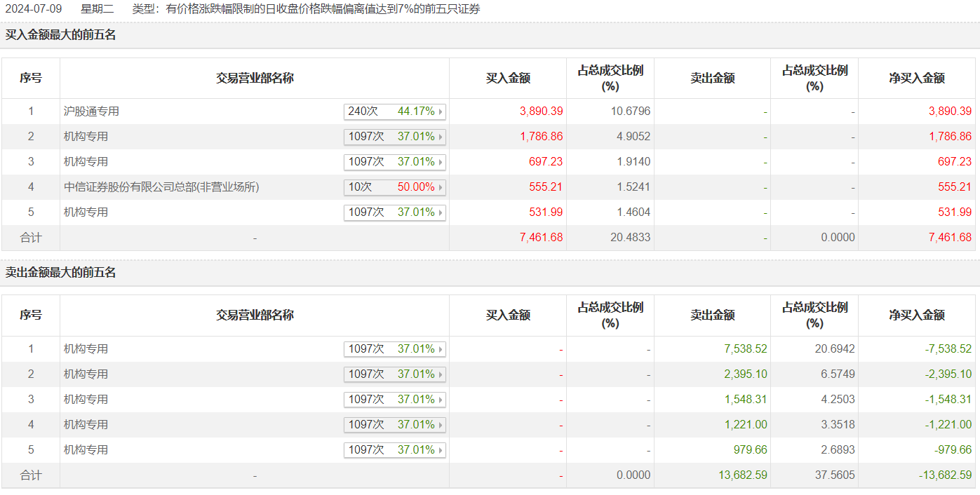This screenshot has height=495, width=980.
Task: Open 机构专用 link in the 2,395.10 sell row
Action: [x=86, y=374]
